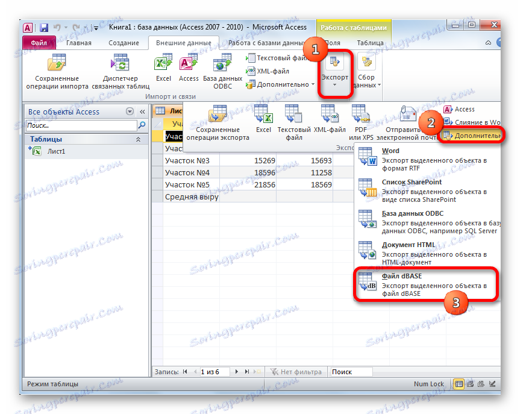Click navigation pane search field Поиск...
This screenshot has height=414, width=532.
pyautogui.click(x=81, y=125)
